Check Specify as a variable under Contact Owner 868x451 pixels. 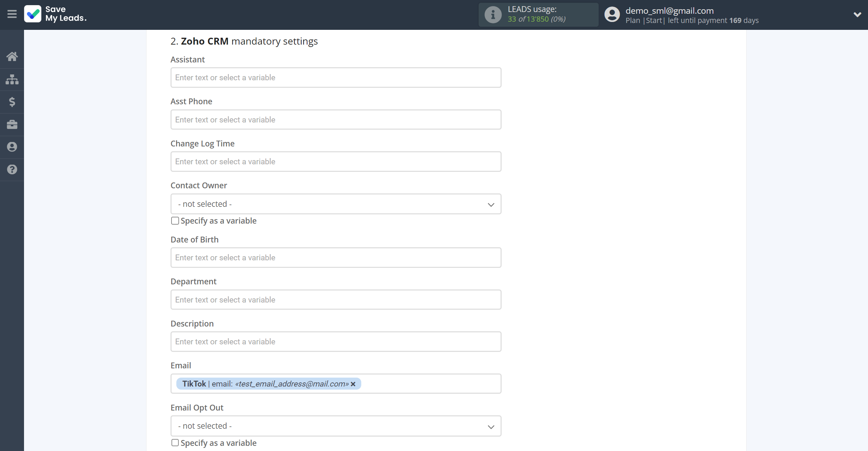click(x=175, y=221)
